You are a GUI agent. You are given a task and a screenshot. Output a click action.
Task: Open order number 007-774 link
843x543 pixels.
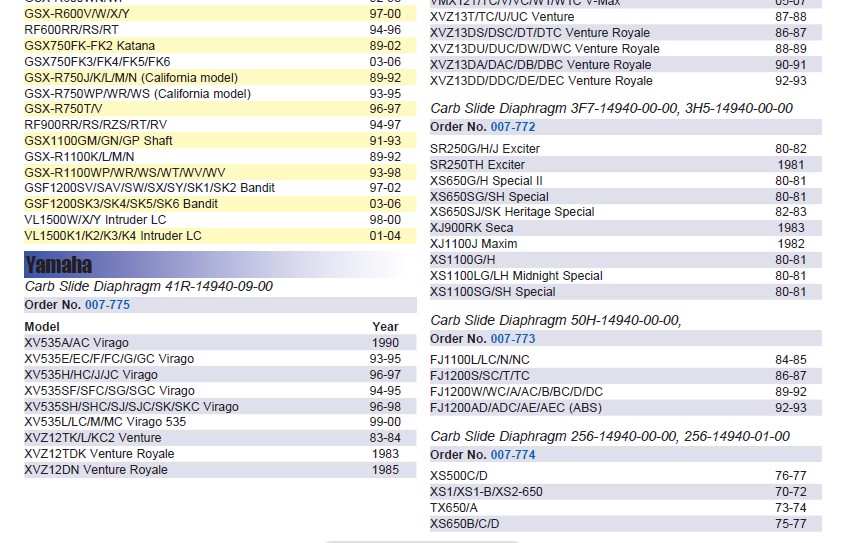[513, 455]
